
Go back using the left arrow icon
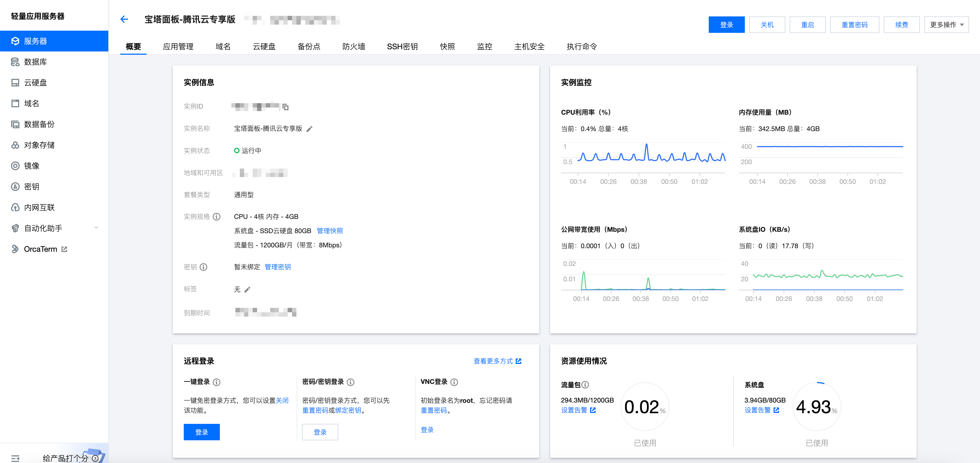pos(124,19)
